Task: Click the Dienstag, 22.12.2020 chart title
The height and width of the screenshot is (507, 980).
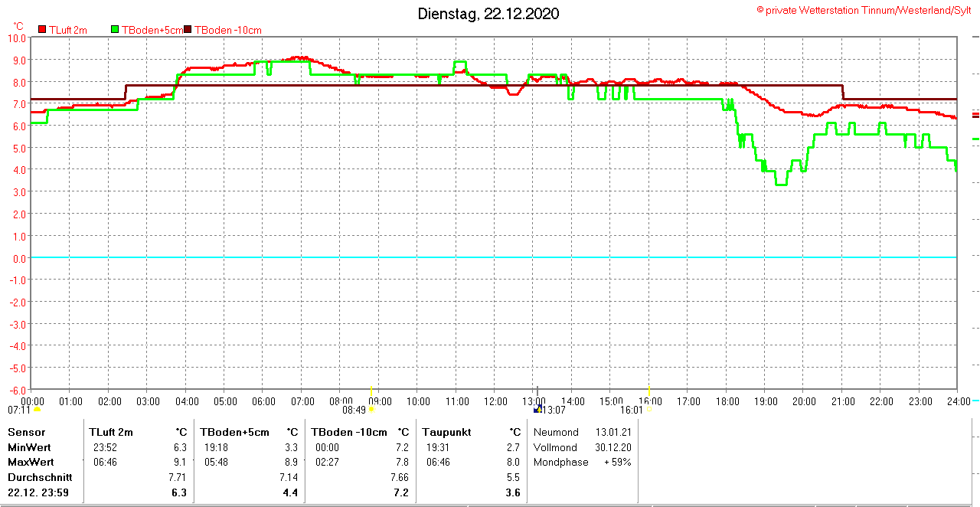Action: 488,14
